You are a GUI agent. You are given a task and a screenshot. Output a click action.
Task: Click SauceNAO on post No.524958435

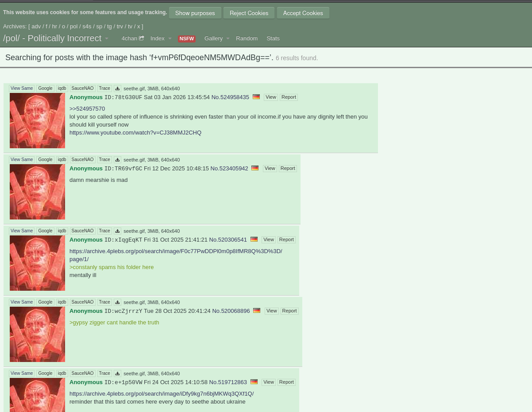click(83, 89)
